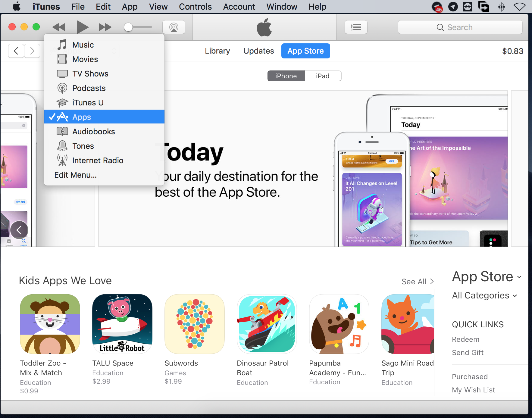Choose the TV Shows screen icon
The height and width of the screenshot is (418, 532).
coord(62,73)
